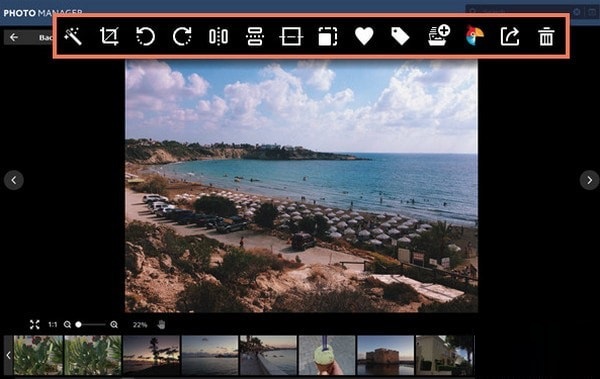
Task: Open the ice cream cone thumbnail
Action: pos(327,356)
